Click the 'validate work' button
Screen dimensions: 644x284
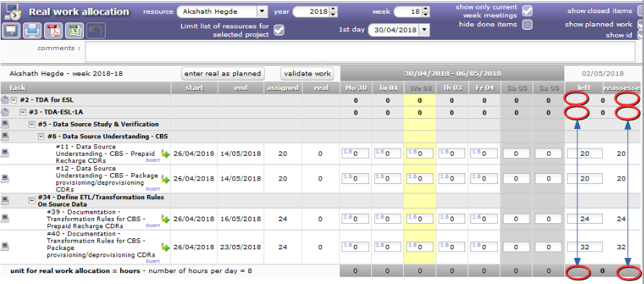click(308, 74)
